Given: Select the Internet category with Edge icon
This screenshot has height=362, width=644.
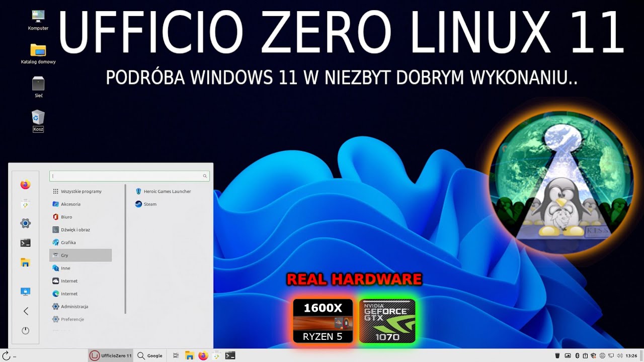Looking at the screenshot, I should click(x=80, y=294).
